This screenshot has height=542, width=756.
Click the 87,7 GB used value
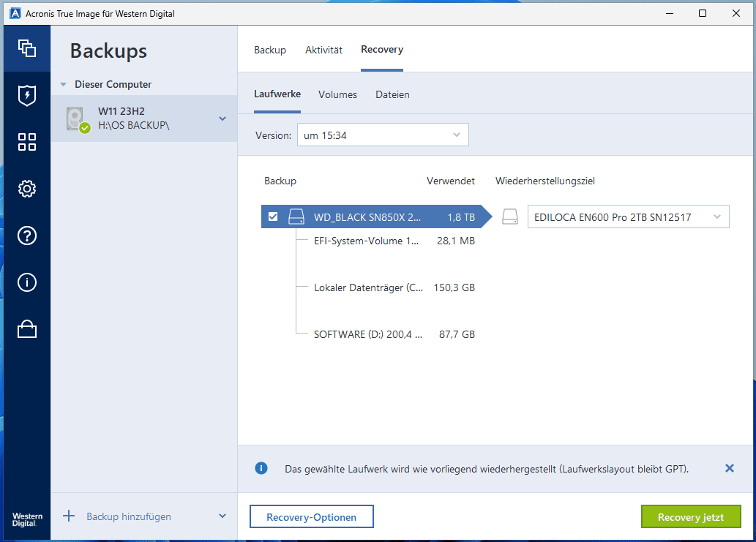(x=457, y=334)
